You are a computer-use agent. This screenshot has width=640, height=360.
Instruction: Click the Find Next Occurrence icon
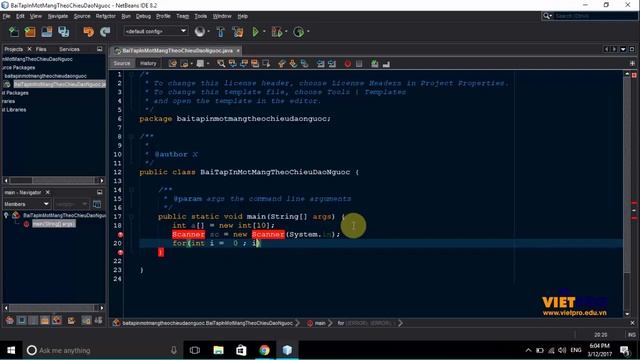point(244,63)
